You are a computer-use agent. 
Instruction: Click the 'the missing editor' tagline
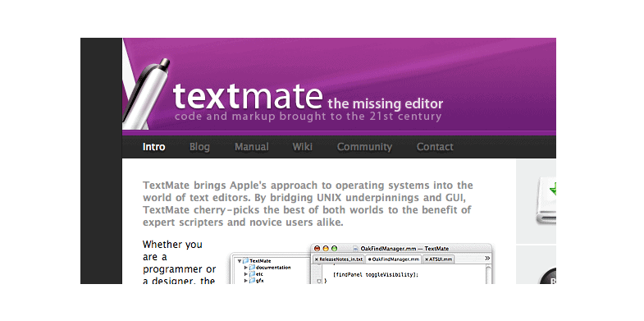click(386, 103)
